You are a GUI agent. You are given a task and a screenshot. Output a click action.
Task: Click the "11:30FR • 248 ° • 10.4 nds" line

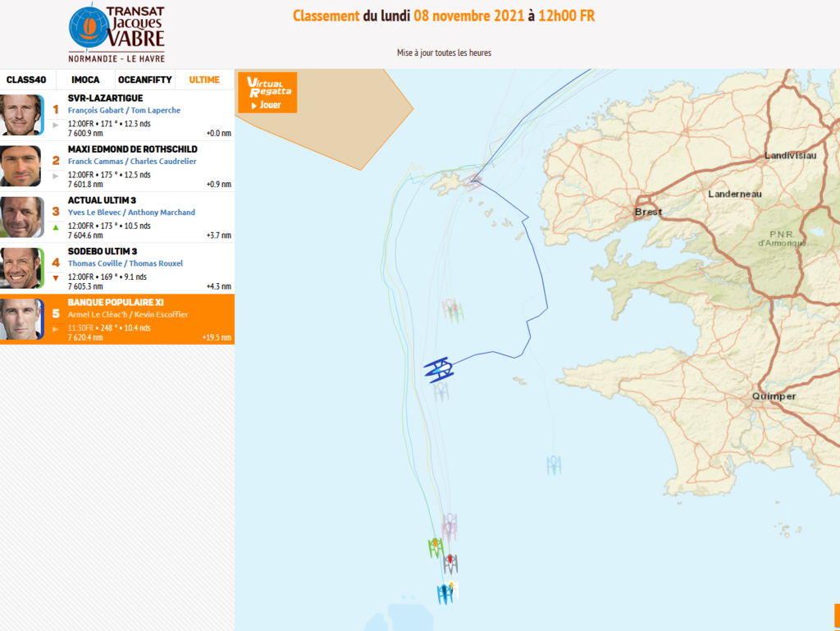click(x=109, y=328)
